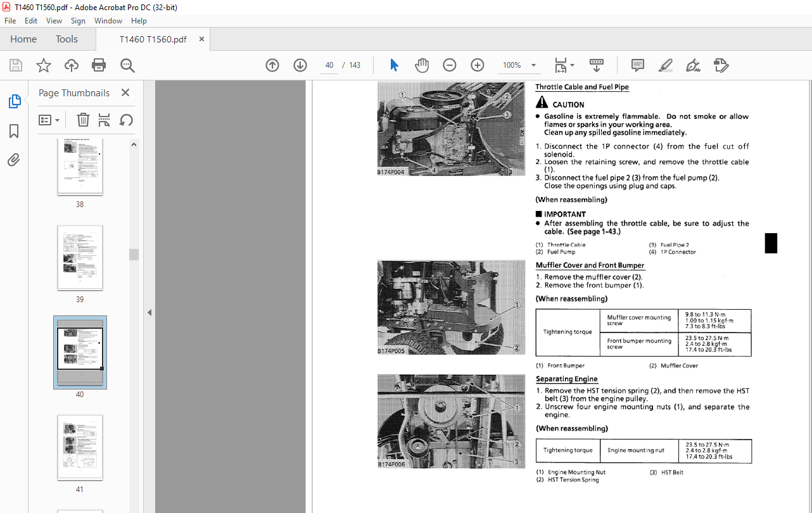Activate the hand pan tool

pos(422,65)
